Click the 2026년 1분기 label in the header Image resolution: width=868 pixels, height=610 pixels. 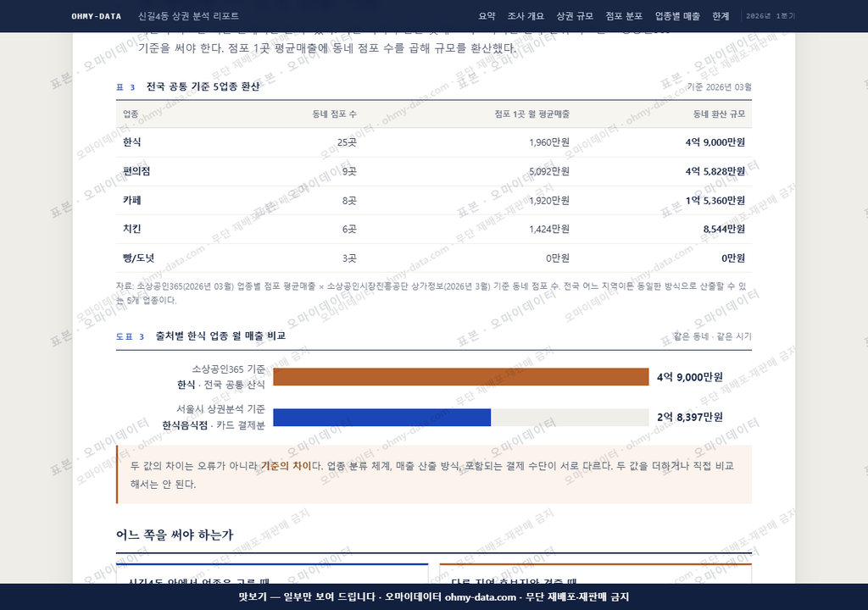click(x=770, y=16)
